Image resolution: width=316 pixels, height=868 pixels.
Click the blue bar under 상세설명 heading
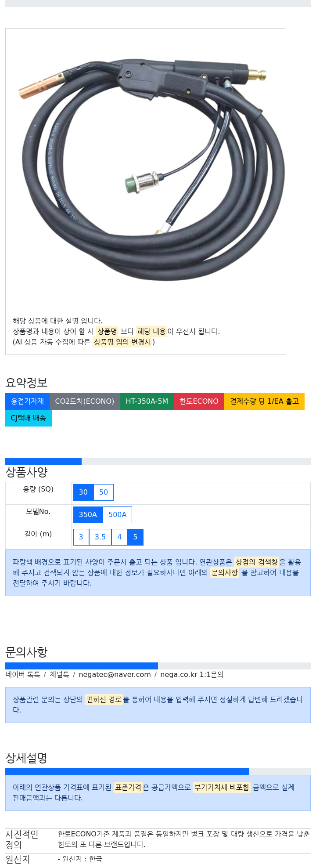pos(127,771)
